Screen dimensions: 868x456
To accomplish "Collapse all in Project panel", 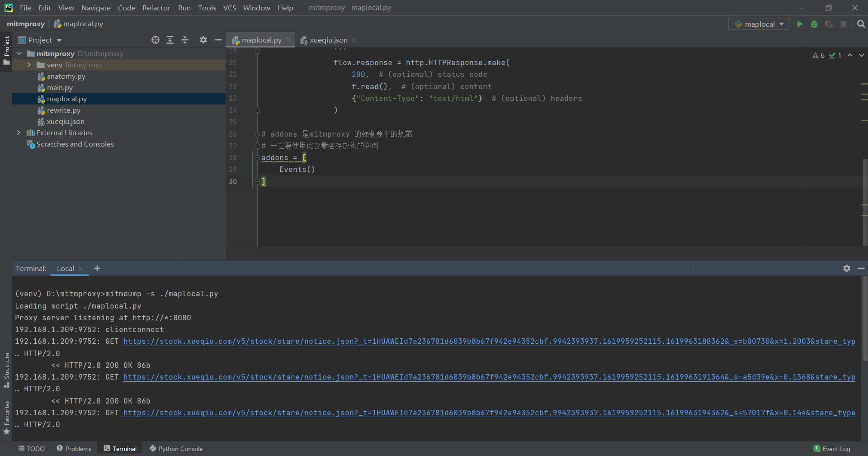I will click(x=185, y=40).
